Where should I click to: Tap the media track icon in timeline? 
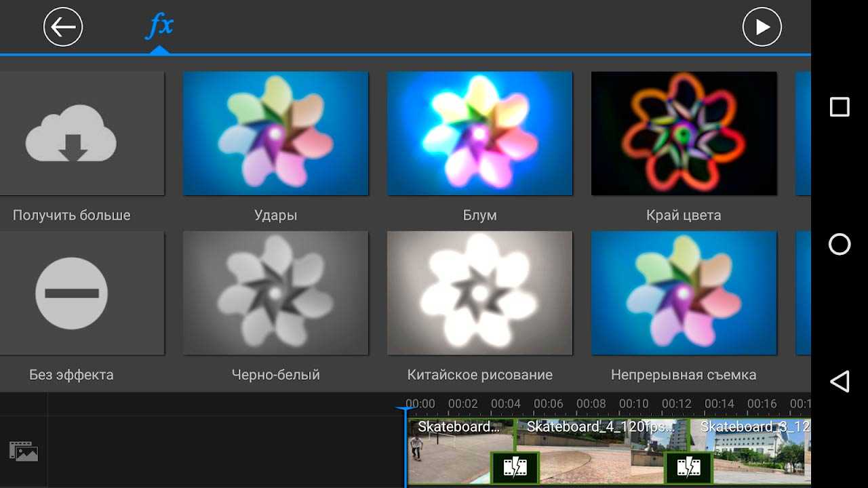click(24, 451)
